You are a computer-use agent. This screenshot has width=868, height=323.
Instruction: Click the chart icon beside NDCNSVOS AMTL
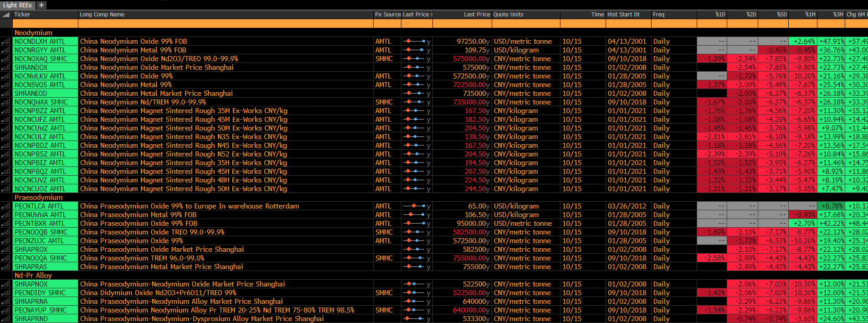6,85
